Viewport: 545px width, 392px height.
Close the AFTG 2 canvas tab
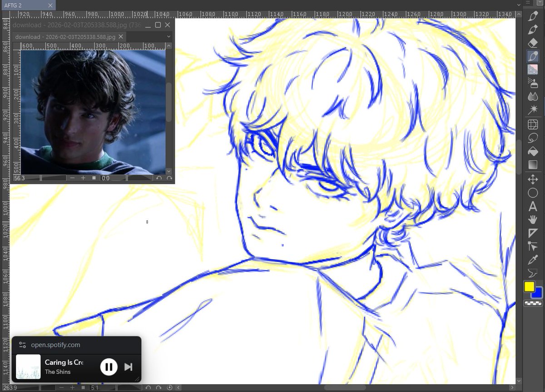pyautogui.click(x=51, y=5)
